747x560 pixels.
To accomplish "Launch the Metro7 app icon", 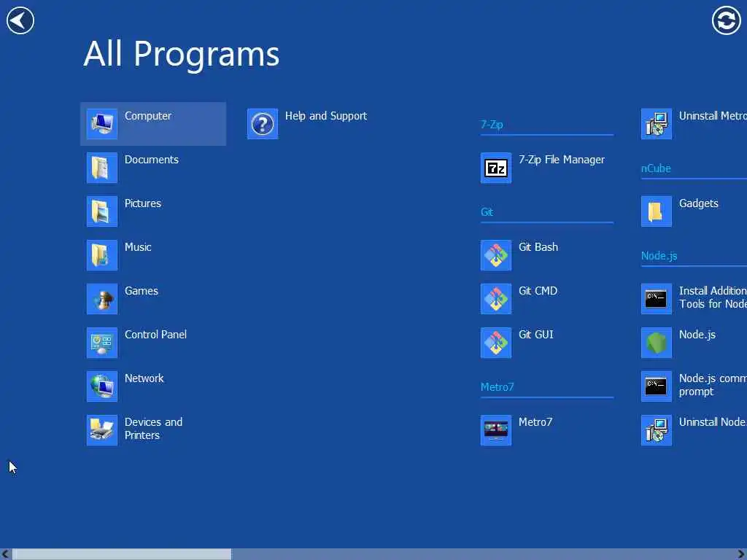I will (496, 430).
